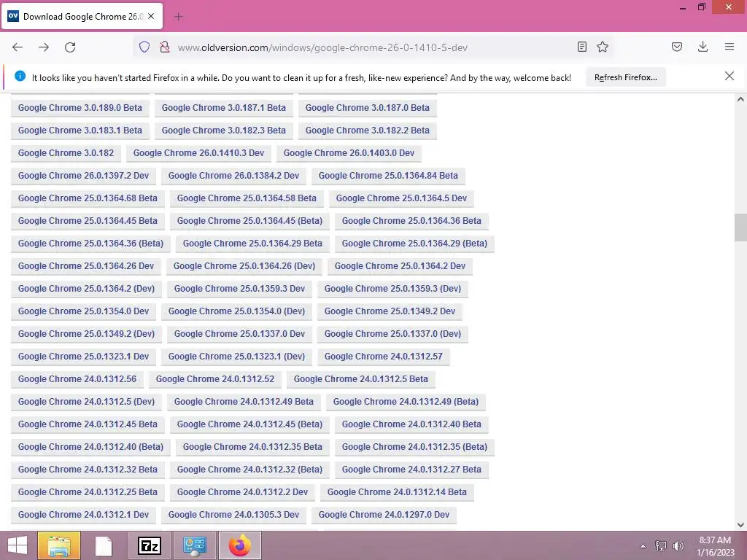This screenshot has width=747, height=560.
Task: Open Google Chrome 25.0.1337.0 (Dev)
Action: pos(392,334)
